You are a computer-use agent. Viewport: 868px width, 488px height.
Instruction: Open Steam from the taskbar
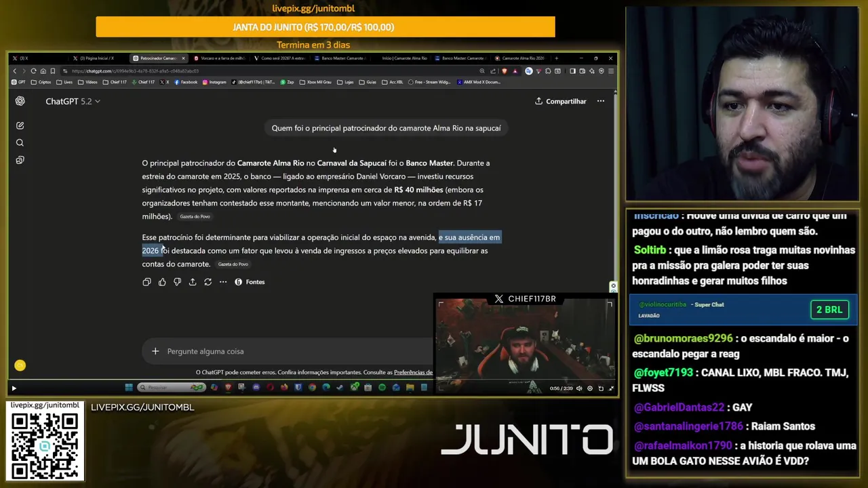(340, 388)
